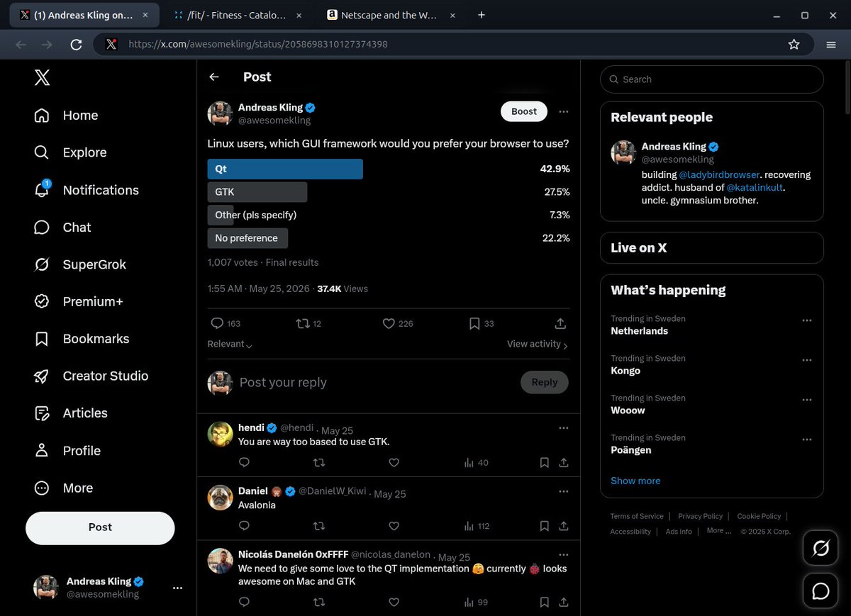Screen dimensions: 851x616
Task: Go to Home in sidebar
Action: [66, 116]
